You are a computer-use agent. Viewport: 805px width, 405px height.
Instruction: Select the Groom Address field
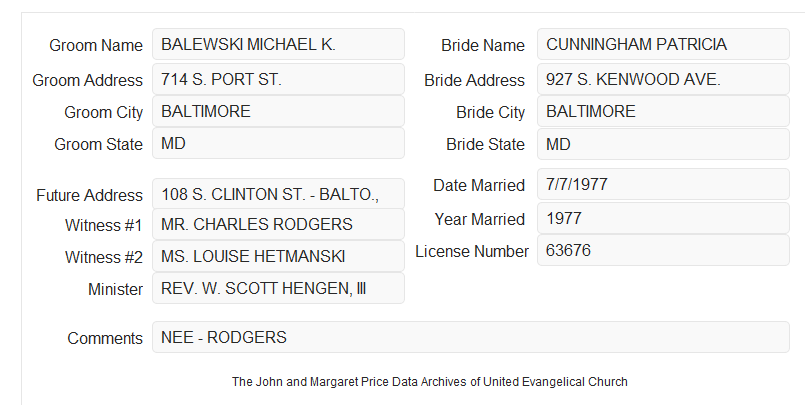[x=278, y=79]
